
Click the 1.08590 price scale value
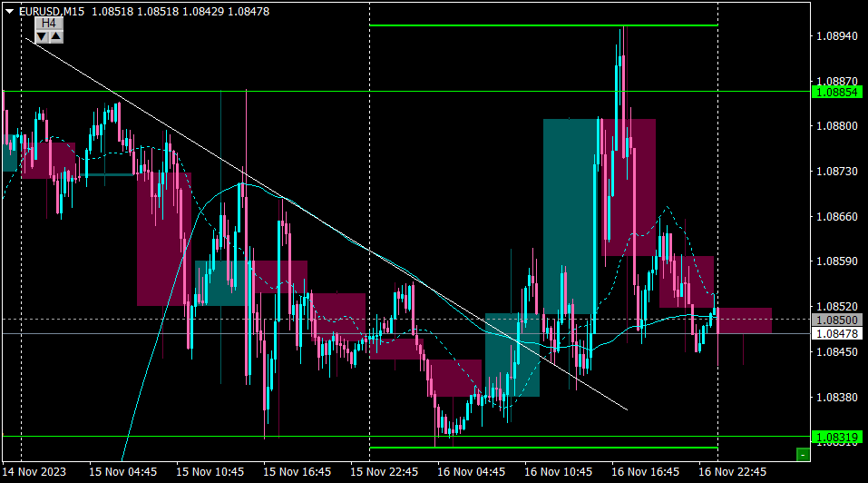837,261
